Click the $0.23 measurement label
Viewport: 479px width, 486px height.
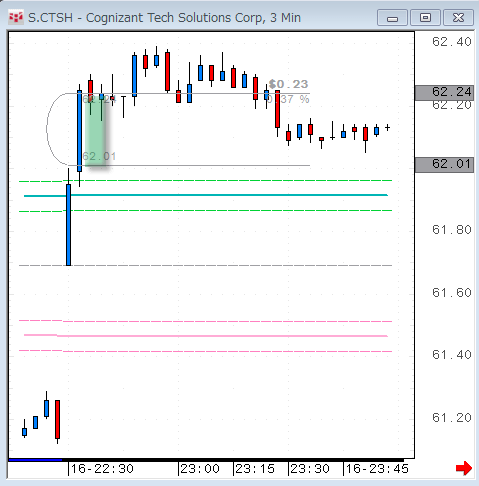pyautogui.click(x=288, y=84)
